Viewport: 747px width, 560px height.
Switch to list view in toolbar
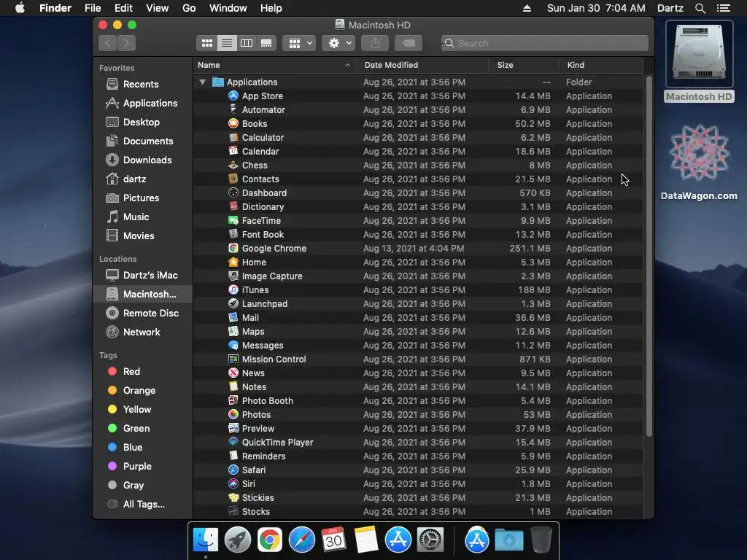(x=227, y=43)
